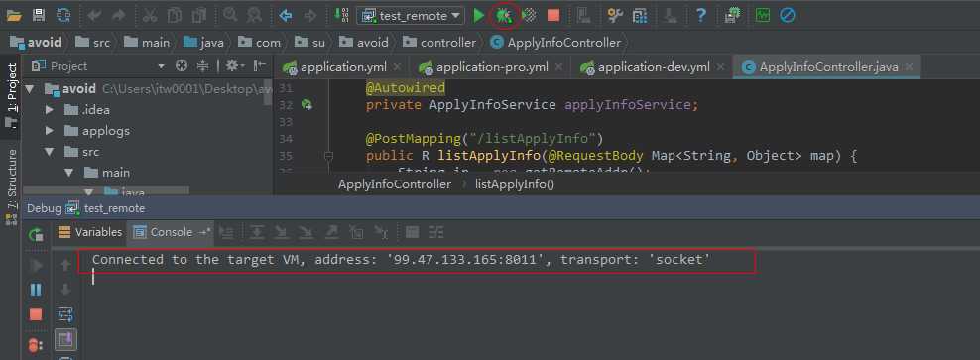Click the scroll from source target icon
980x360 pixels.
pyautogui.click(x=182, y=65)
